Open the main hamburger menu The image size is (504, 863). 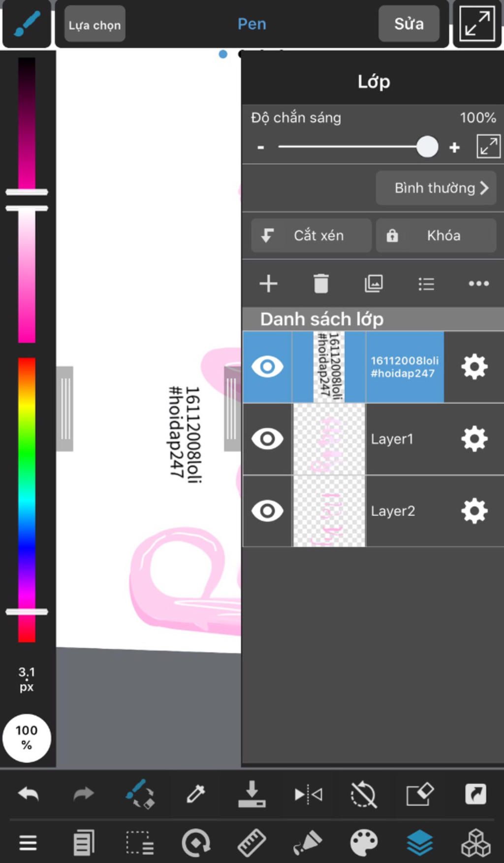point(28,843)
